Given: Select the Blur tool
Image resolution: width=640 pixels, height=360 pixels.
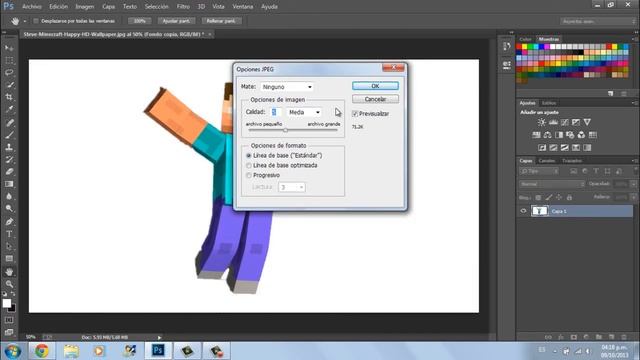Looking at the screenshot, I should click(9, 196).
